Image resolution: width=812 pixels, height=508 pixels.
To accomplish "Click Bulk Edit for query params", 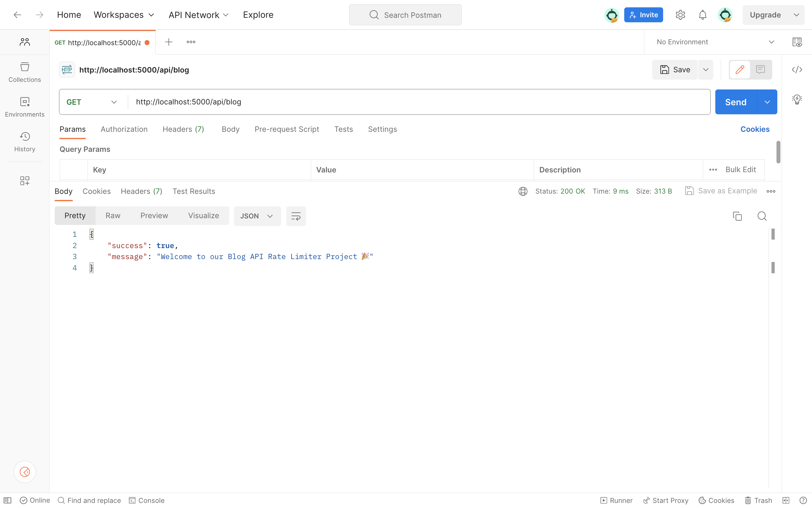I will (741, 170).
